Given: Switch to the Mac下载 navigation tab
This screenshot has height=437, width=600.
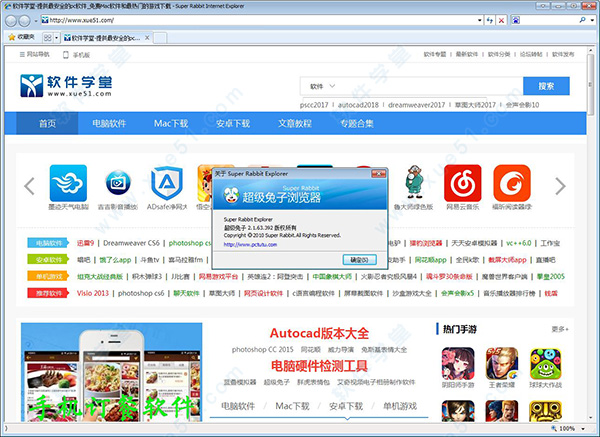Looking at the screenshot, I should coord(170,123).
